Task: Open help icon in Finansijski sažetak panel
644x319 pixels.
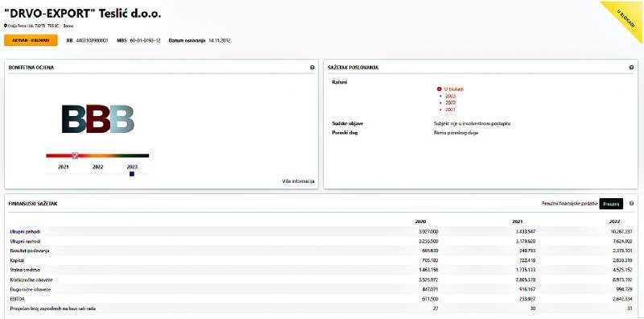Action: pyautogui.click(x=631, y=204)
